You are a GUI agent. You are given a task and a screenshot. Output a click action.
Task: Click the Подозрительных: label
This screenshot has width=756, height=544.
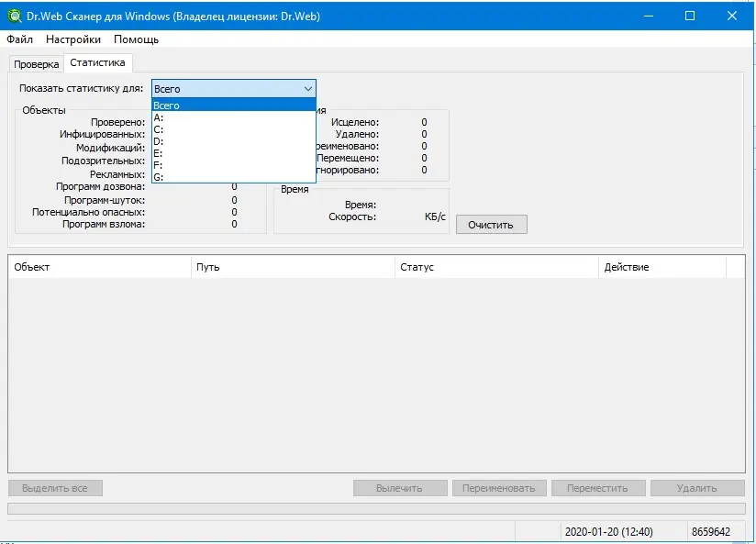click(103, 161)
